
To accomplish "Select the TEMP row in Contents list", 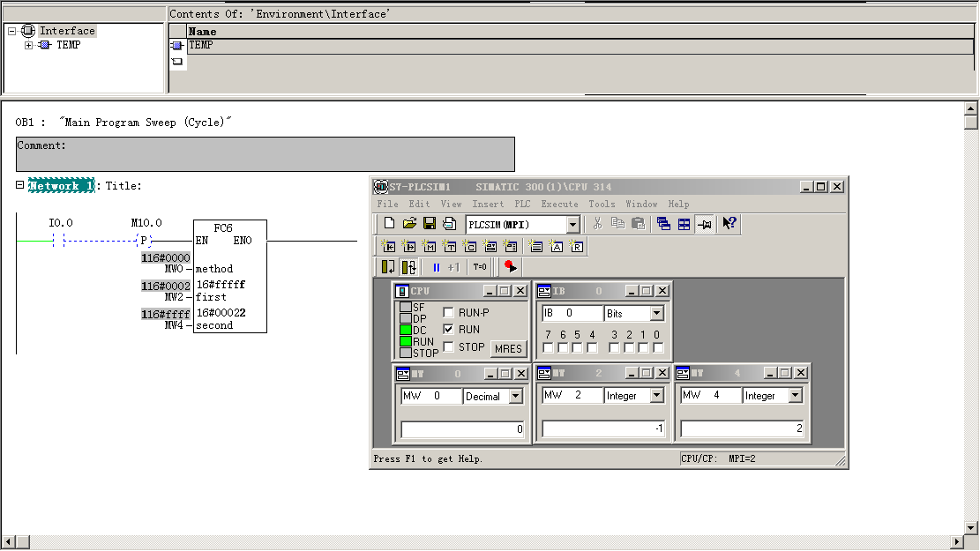I will click(580, 46).
